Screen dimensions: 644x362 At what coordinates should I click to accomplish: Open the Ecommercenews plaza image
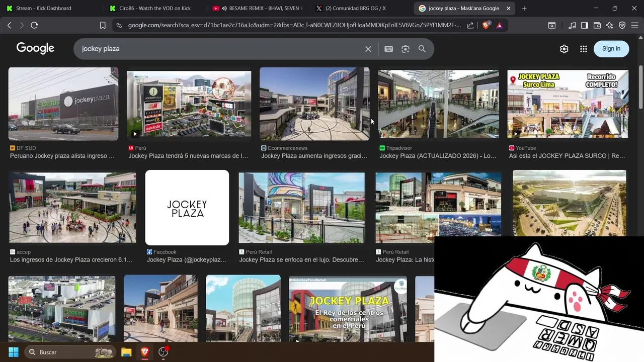[x=314, y=104]
